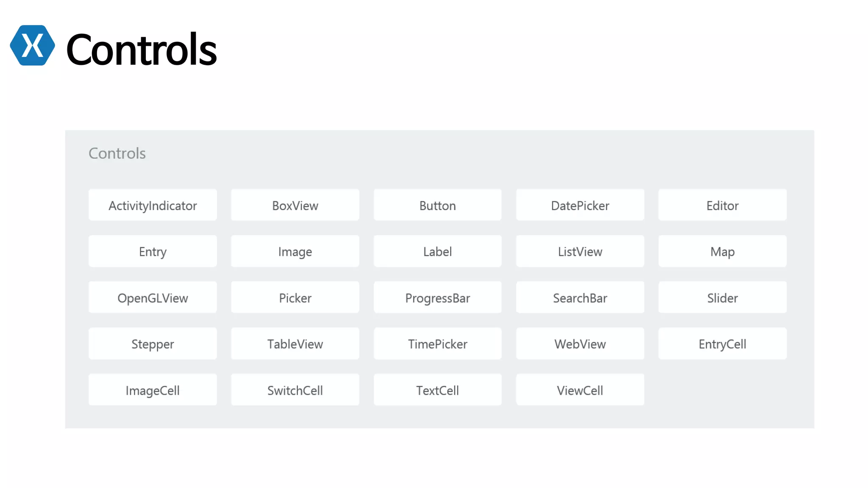The image size is (868, 488).
Task: Click the ProgressBar control tile
Action: point(437,298)
